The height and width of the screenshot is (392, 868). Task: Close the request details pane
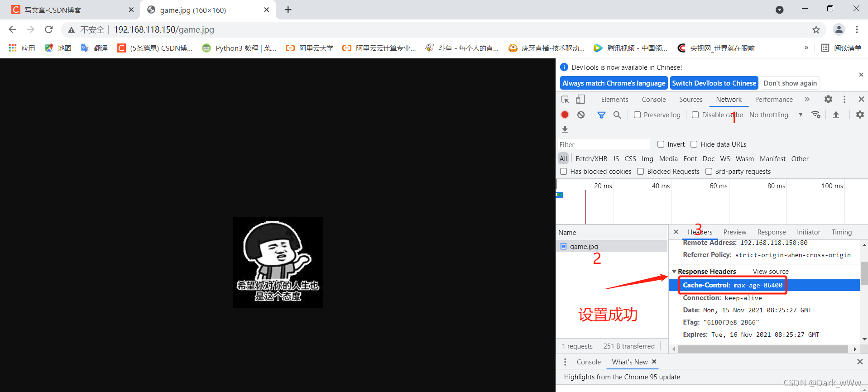(x=676, y=232)
